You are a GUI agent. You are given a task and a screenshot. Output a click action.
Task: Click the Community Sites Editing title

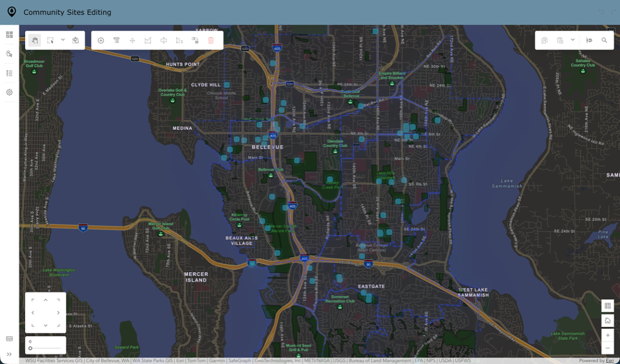click(67, 13)
